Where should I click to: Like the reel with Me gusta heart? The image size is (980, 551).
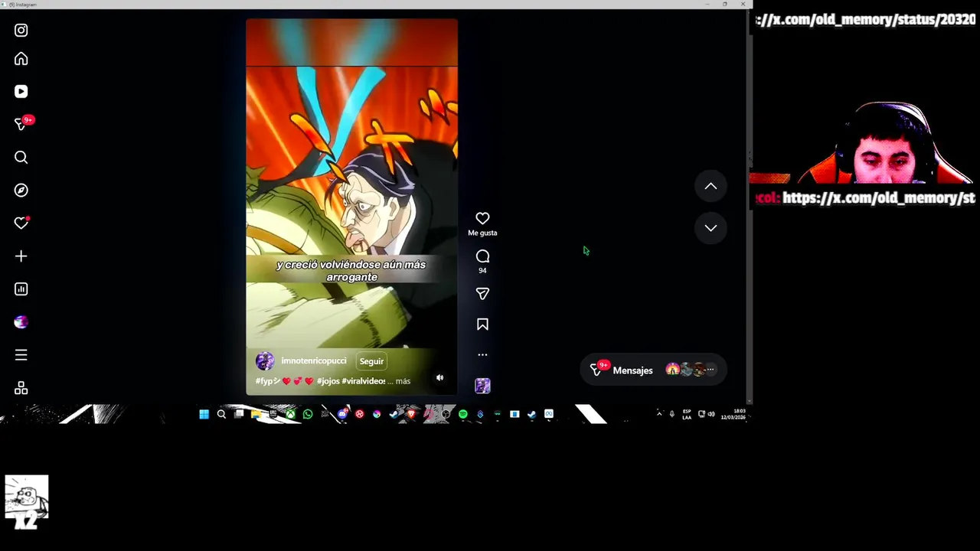(482, 219)
